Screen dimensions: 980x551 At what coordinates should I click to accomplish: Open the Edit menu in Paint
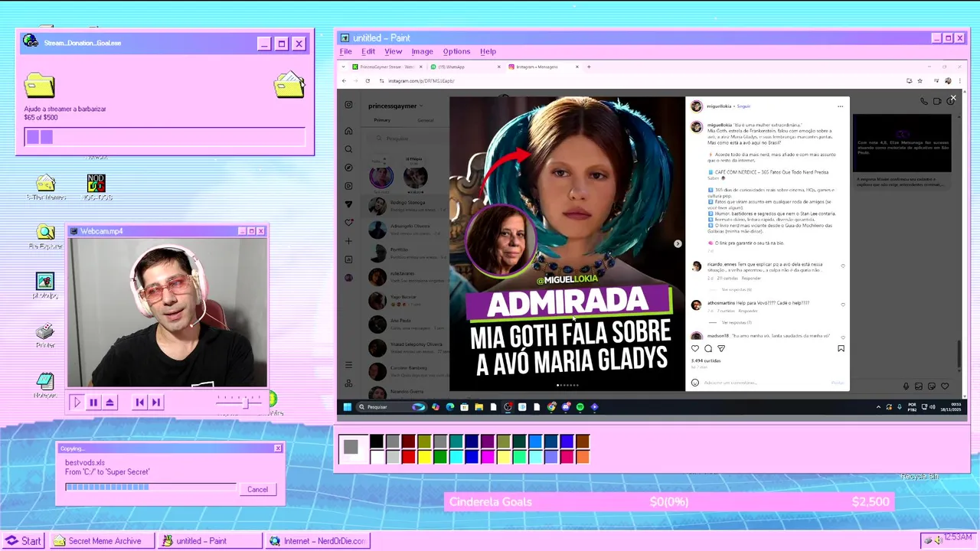(x=368, y=51)
